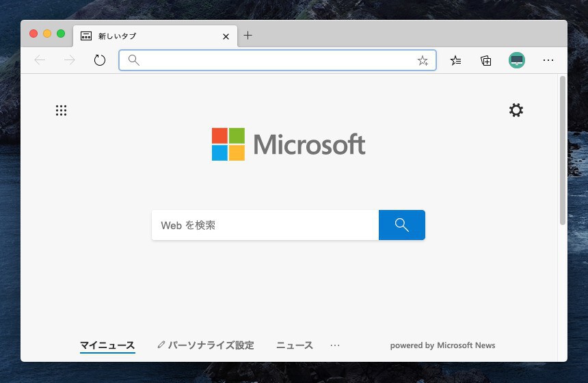
Task: Click the yellow minimize window button
Action: click(x=47, y=34)
